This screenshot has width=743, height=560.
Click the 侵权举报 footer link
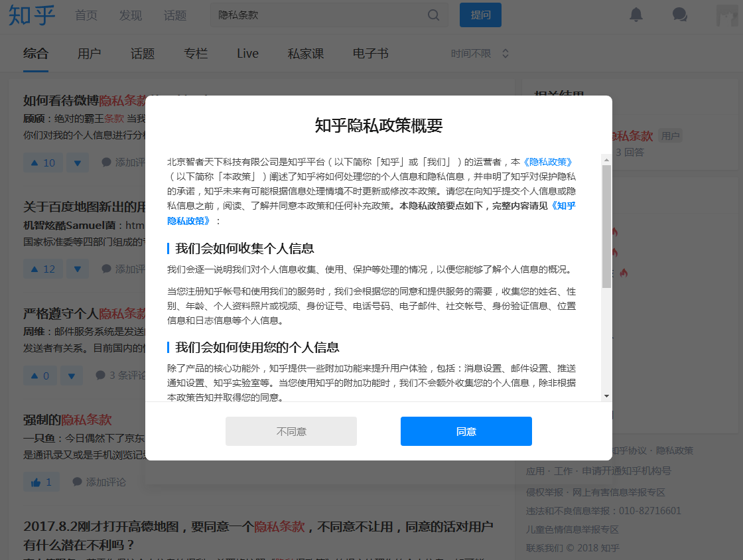pyautogui.click(x=545, y=492)
